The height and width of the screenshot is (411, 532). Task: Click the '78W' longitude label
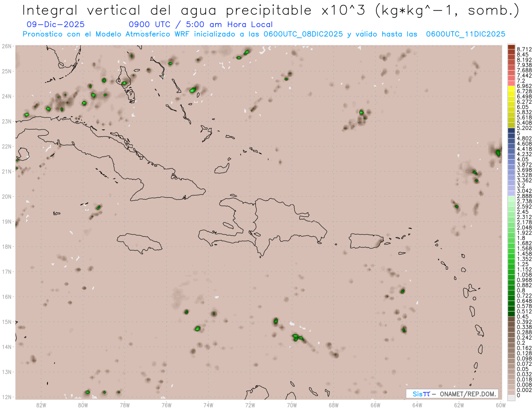pos(125,404)
